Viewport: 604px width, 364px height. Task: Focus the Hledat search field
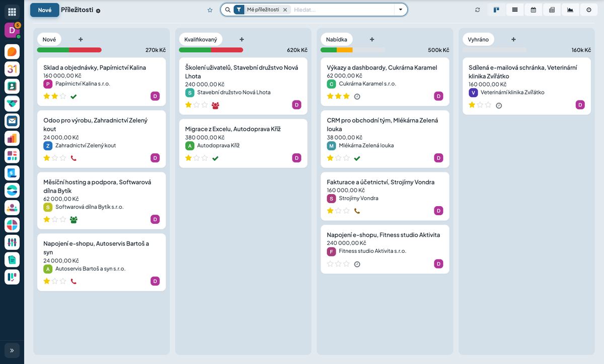(x=342, y=10)
